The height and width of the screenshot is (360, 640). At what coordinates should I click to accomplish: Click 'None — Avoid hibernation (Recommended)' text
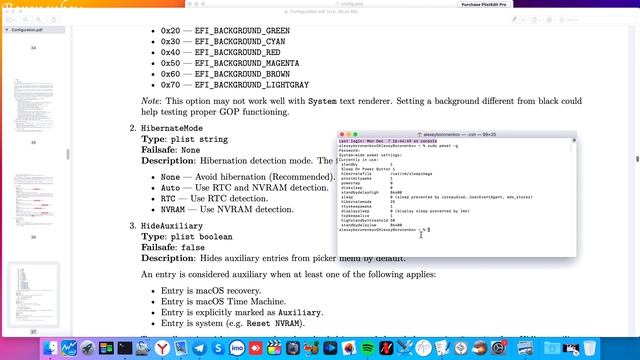pos(248,177)
